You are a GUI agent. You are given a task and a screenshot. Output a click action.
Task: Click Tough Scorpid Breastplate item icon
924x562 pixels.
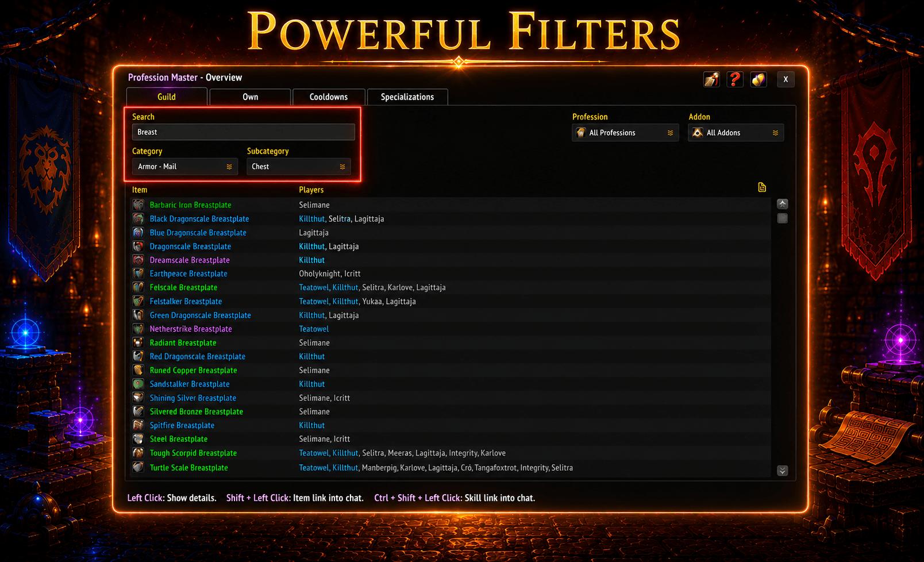pyautogui.click(x=138, y=453)
